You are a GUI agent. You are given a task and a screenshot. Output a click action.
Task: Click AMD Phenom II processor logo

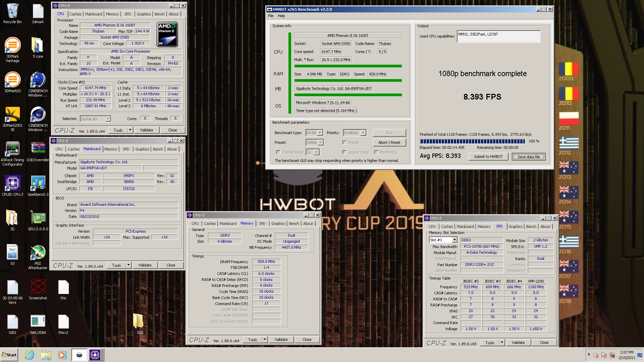tap(167, 35)
